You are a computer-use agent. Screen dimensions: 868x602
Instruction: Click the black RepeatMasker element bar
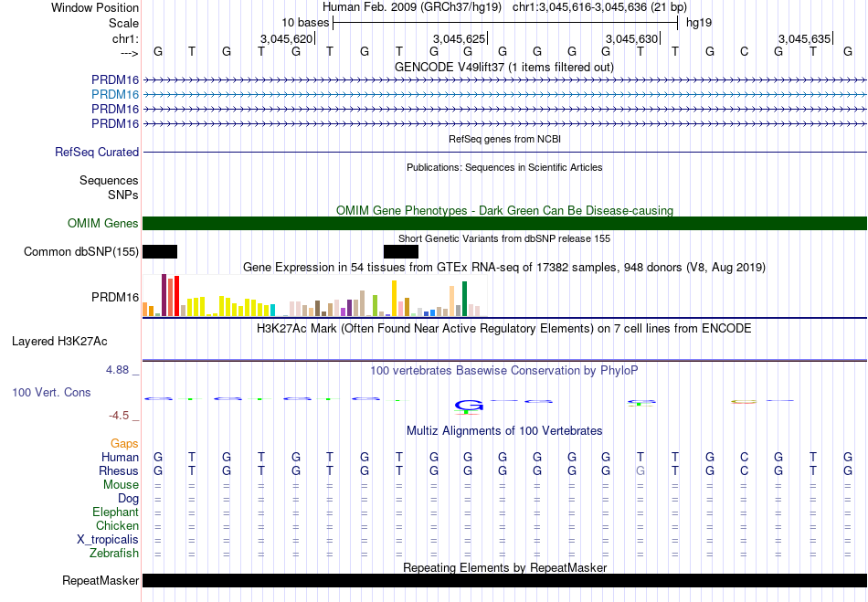505,580
